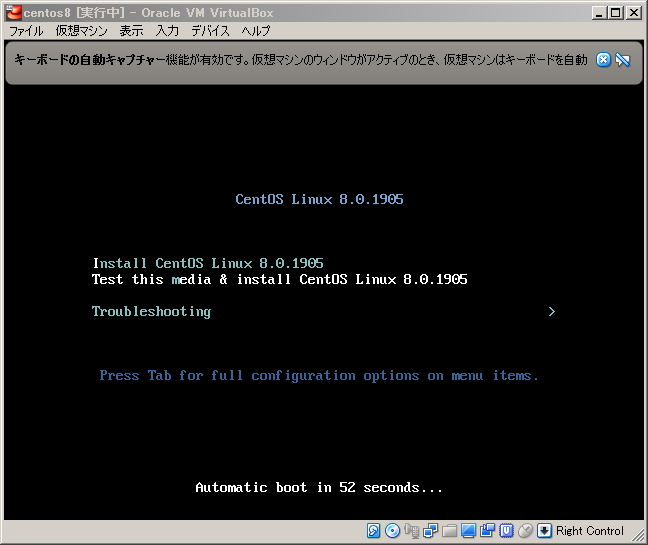Screen dimensions: 648x545
Task: Open the 仮想マシン menu
Action: pyautogui.click(x=81, y=31)
